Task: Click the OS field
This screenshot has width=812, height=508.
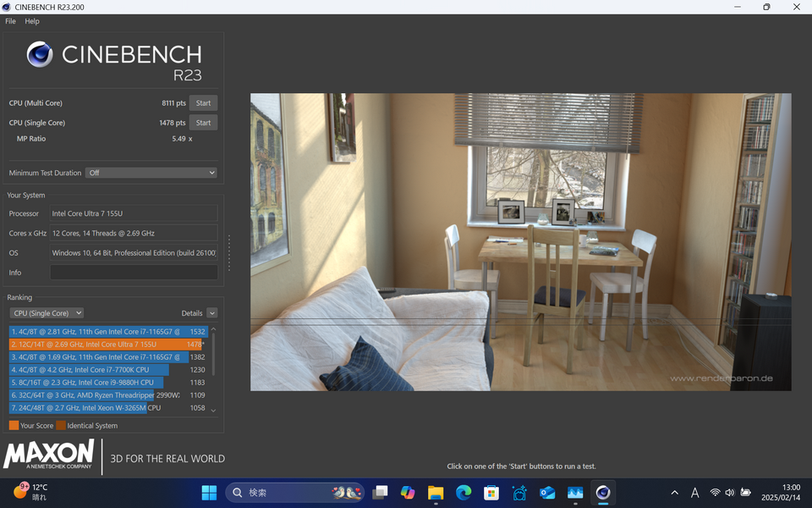Action: point(134,253)
